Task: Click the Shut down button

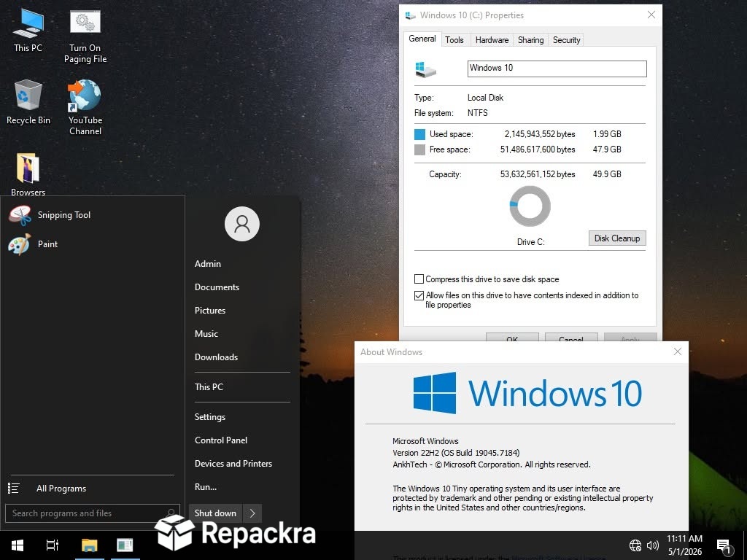Action: [x=215, y=513]
